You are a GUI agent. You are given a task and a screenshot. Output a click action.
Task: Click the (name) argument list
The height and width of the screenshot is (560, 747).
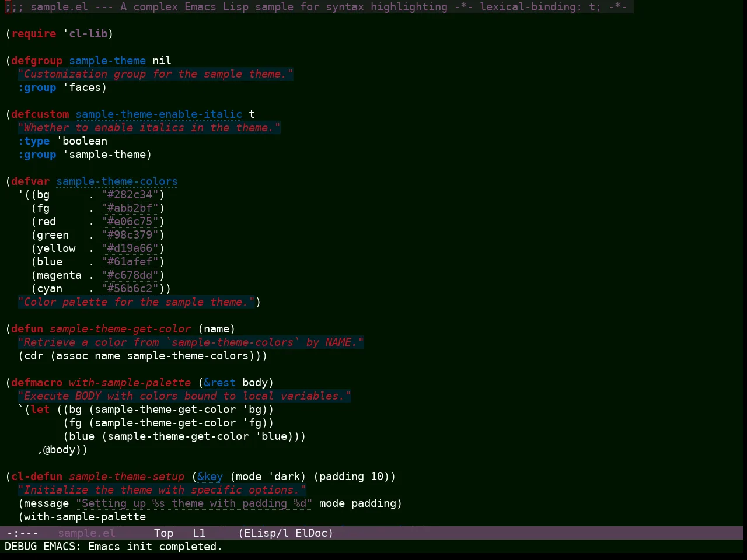(217, 329)
